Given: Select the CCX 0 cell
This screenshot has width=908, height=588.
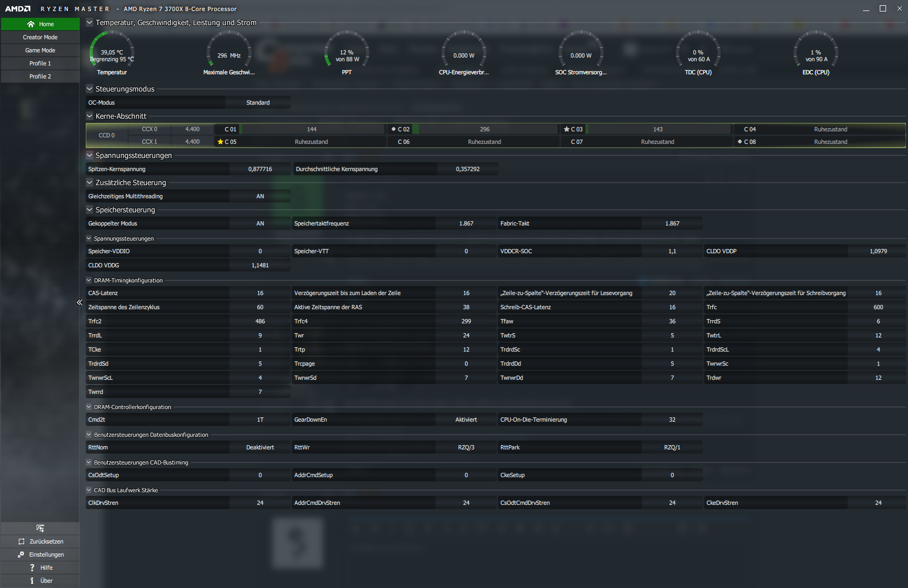Looking at the screenshot, I should pos(150,129).
